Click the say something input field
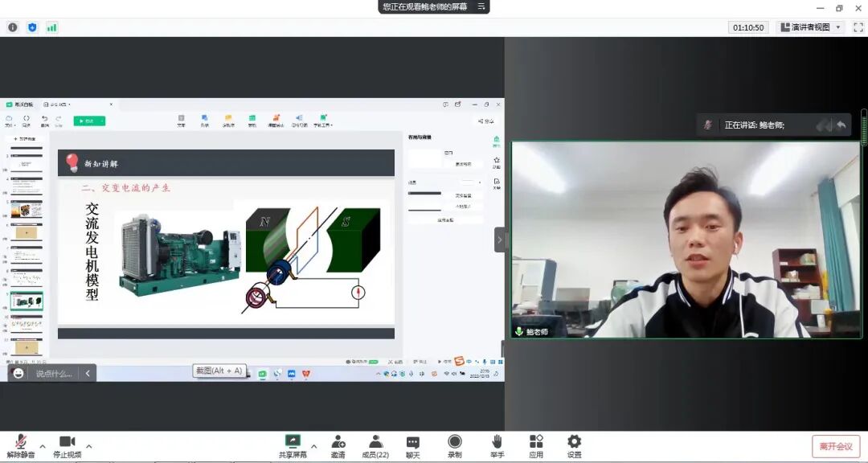Image resolution: width=868 pixels, height=463 pixels. [x=54, y=374]
